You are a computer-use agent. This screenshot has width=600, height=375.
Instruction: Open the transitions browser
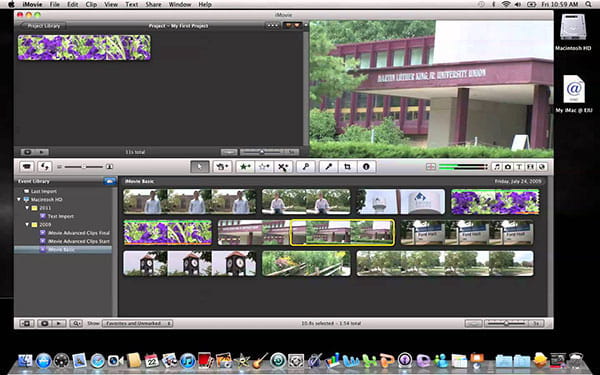point(530,167)
